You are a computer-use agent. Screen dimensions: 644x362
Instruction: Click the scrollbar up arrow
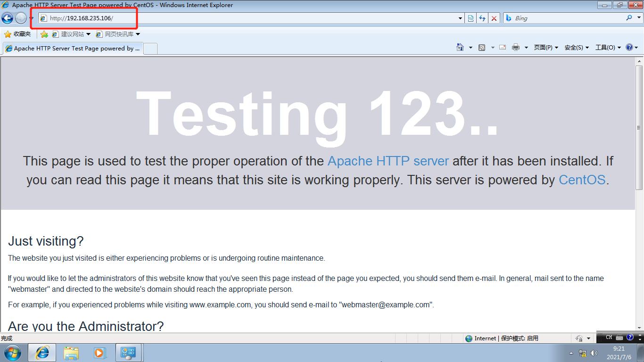tap(639, 61)
